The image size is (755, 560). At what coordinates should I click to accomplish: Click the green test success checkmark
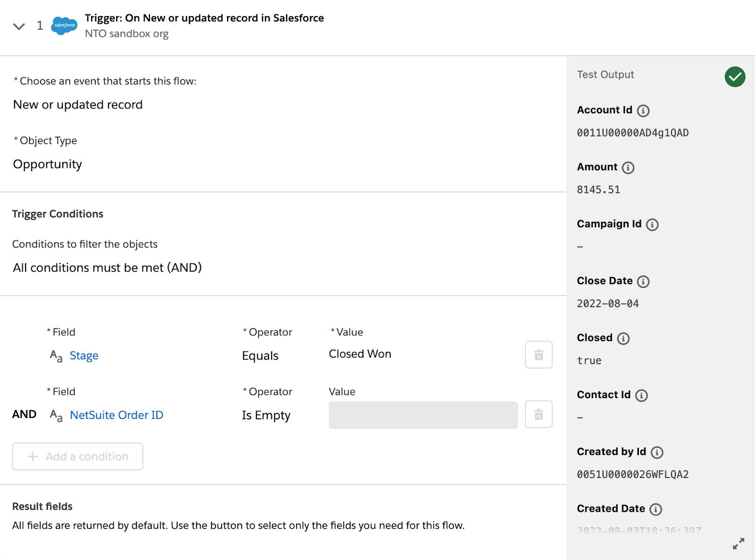pyautogui.click(x=735, y=76)
